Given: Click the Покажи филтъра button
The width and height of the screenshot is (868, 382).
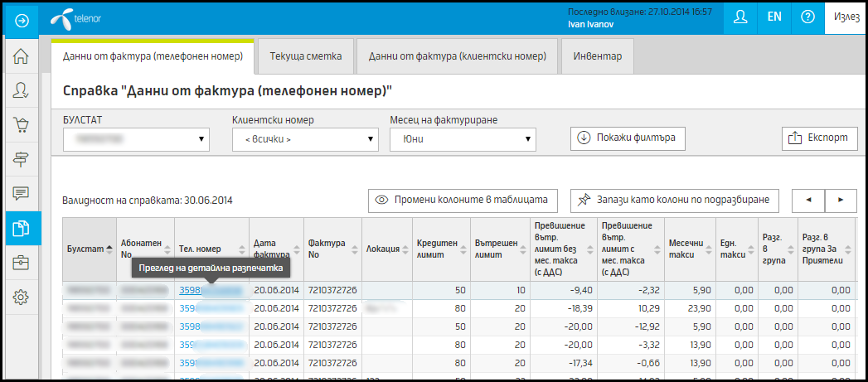Looking at the screenshot, I should 628,138.
